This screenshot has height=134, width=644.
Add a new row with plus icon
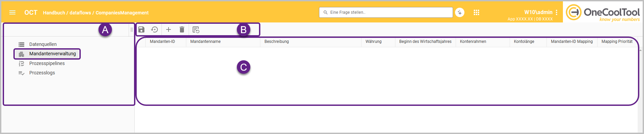[169, 29]
